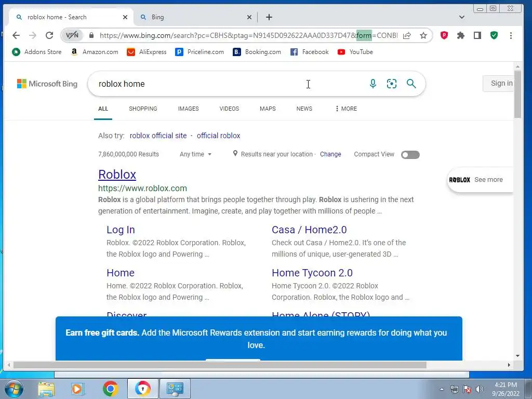This screenshot has height=399, width=532.
Task: Reload the page with refresh icon
Action: click(x=49, y=35)
